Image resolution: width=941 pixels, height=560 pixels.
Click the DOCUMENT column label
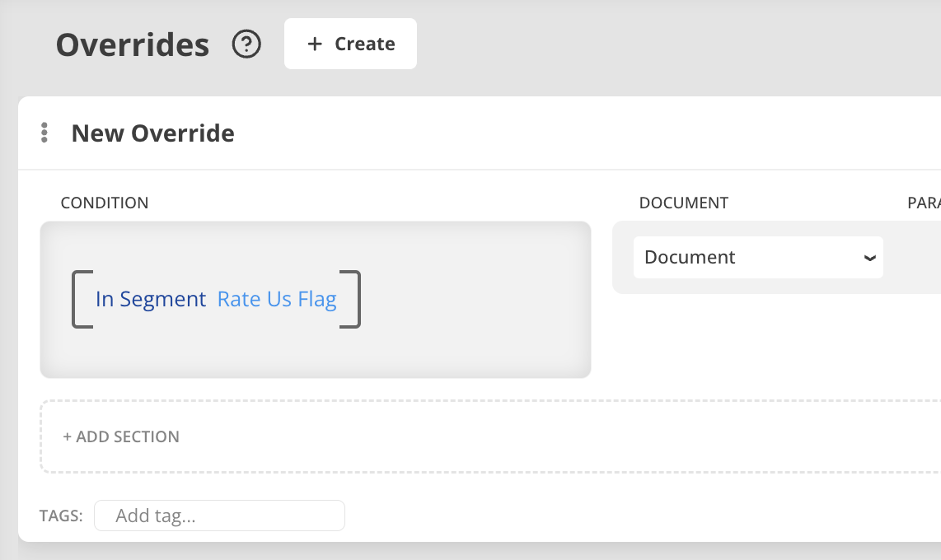tap(684, 203)
